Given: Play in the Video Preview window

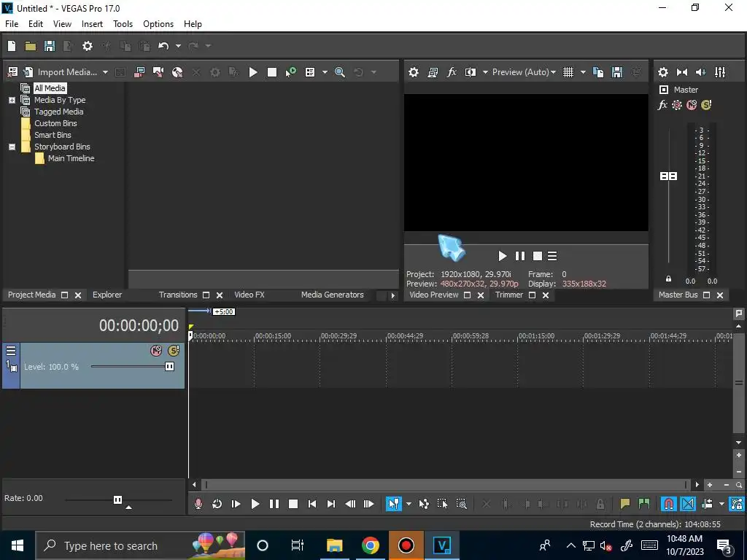Looking at the screenshot, I should click(x=502, y=256).
